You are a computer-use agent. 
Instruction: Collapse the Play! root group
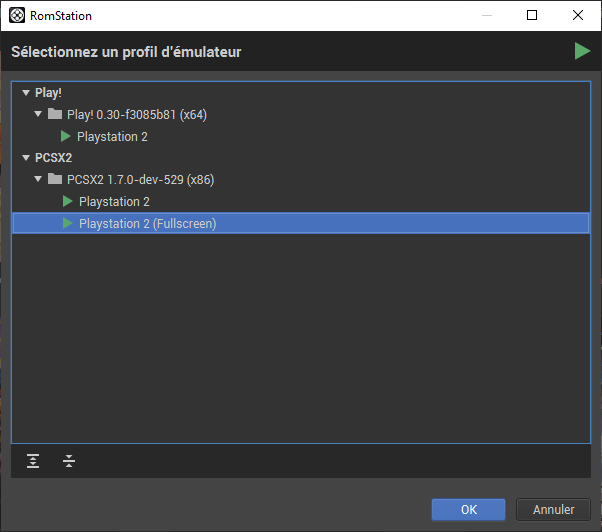26,93
